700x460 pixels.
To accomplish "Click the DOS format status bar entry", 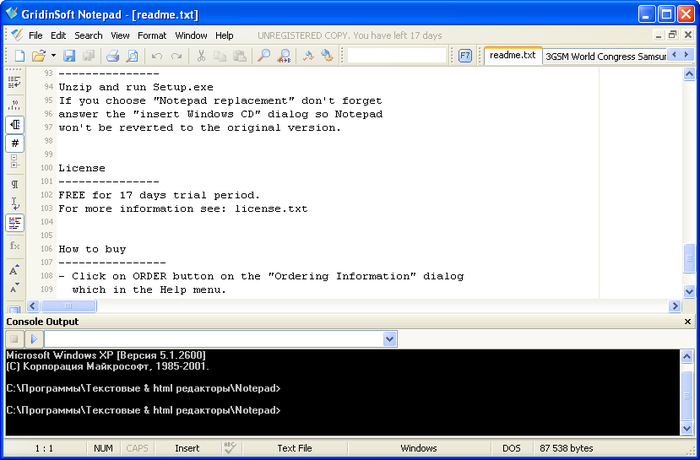I will click(511, 448).
